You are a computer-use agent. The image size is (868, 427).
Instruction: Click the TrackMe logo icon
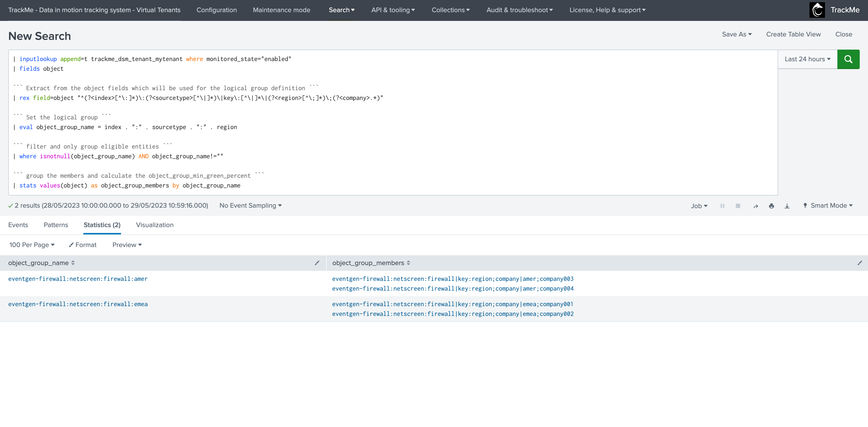817,10
